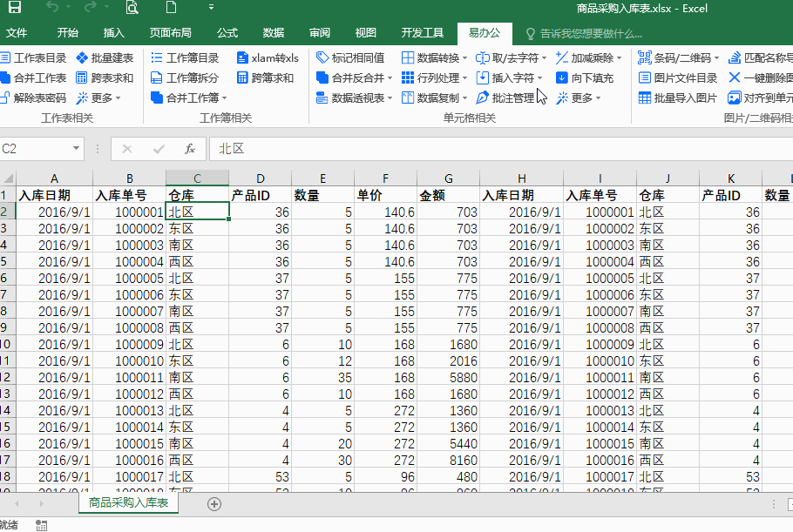The image size is (793, 532).
Task: Click the Save icon in quick access toolbar
Action: click(x=15, y=7)
